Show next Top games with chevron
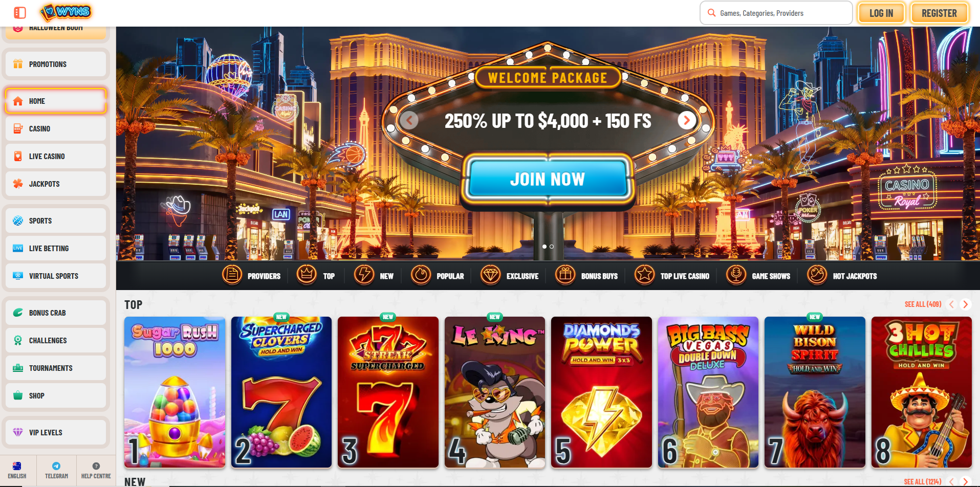980x487 pixels. coord(966,304)
